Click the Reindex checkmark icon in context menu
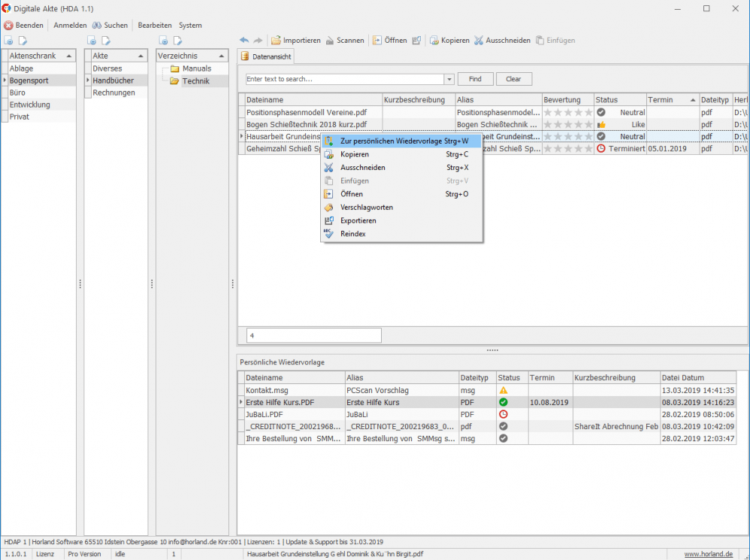 (x=328, y=234)
